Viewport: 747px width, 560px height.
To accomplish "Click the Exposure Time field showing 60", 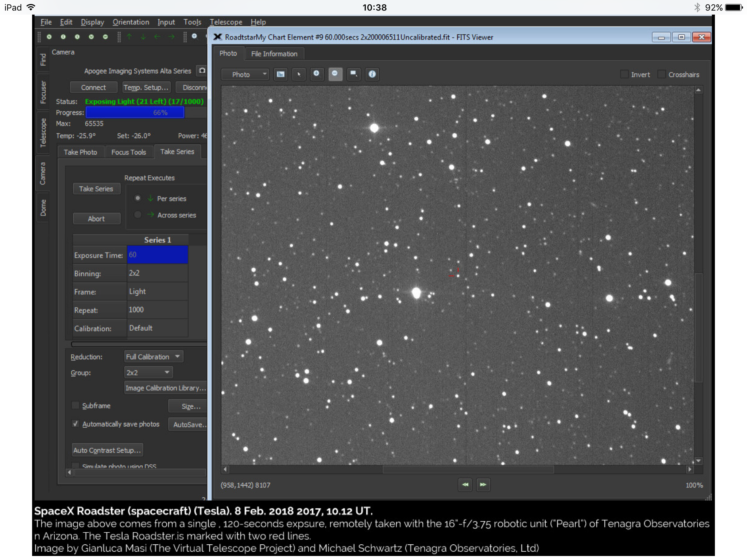I will (x=158, y=255).
